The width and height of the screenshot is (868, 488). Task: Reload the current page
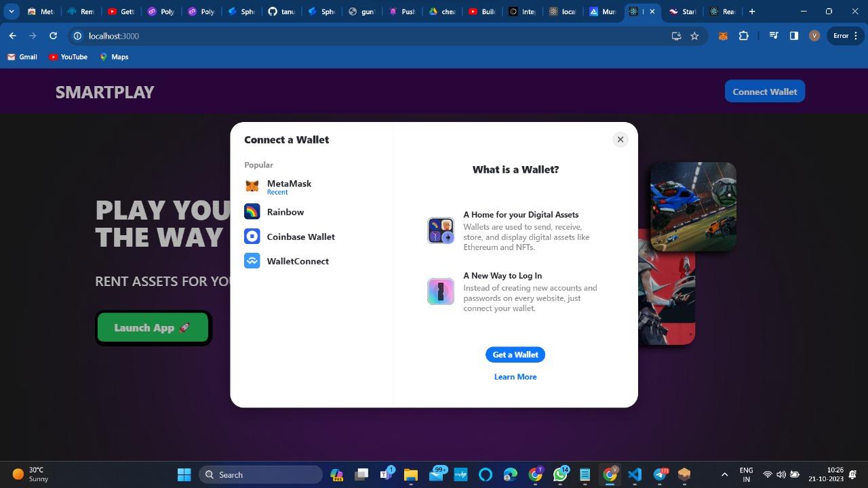[53, 36]
